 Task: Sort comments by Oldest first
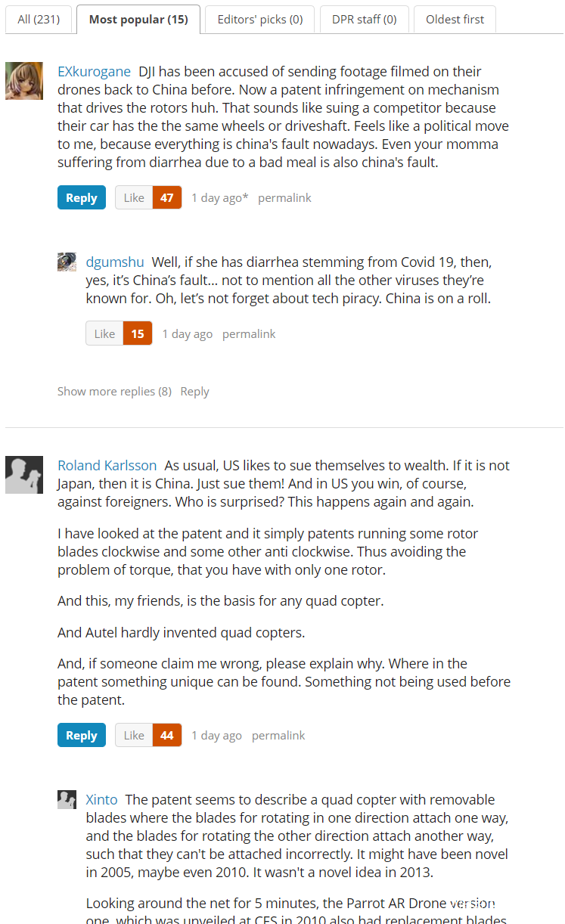(x=455, y=20)
